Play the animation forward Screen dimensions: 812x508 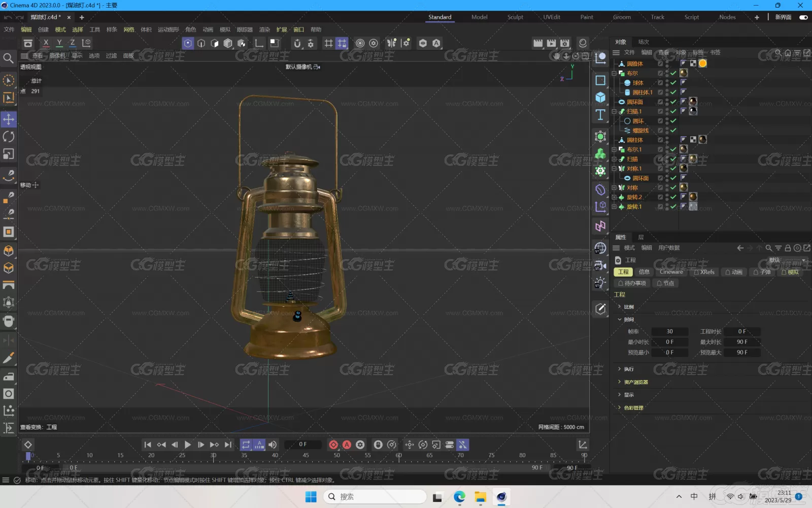(188, 444)
